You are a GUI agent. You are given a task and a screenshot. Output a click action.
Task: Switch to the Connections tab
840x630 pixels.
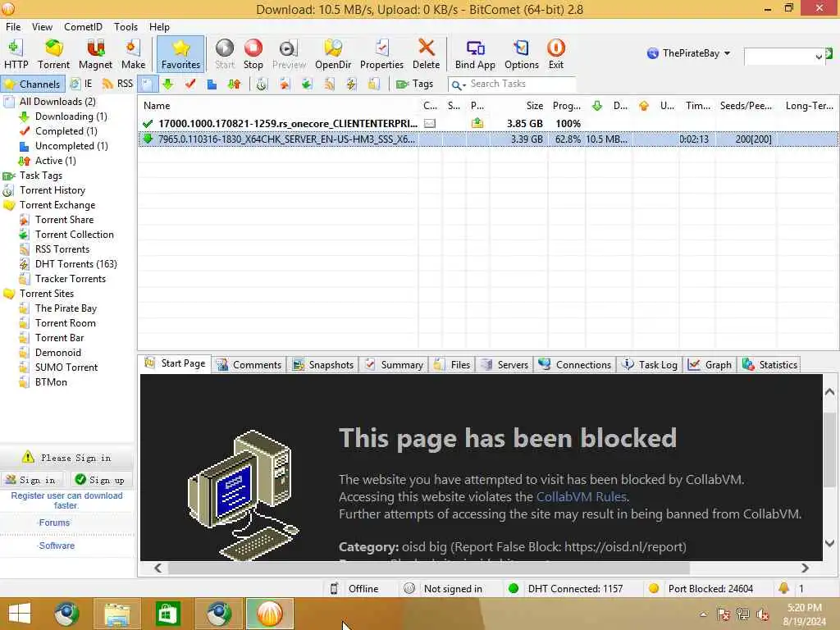click(x=575, y=365)
